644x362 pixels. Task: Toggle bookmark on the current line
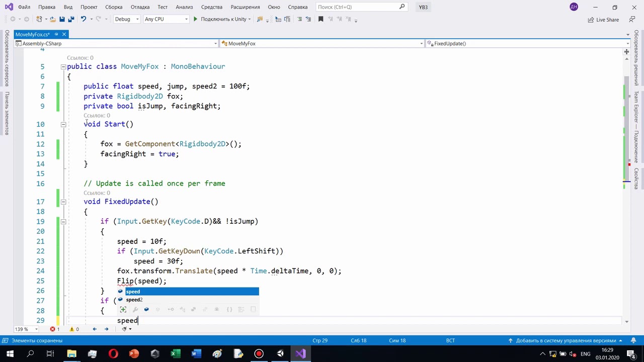point(320,19)
